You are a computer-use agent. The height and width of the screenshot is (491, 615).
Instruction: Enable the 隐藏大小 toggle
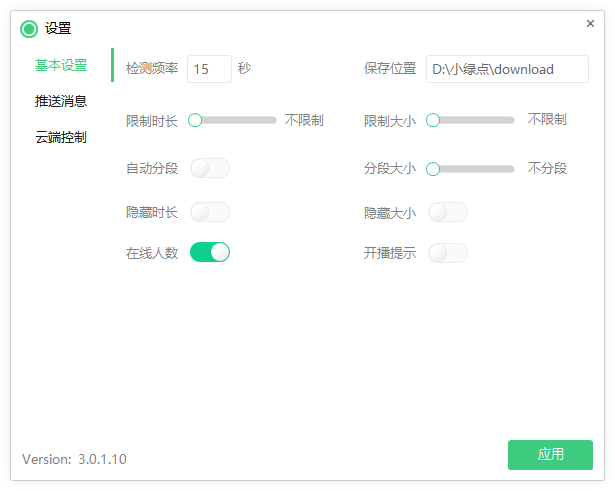click(448, 212)
